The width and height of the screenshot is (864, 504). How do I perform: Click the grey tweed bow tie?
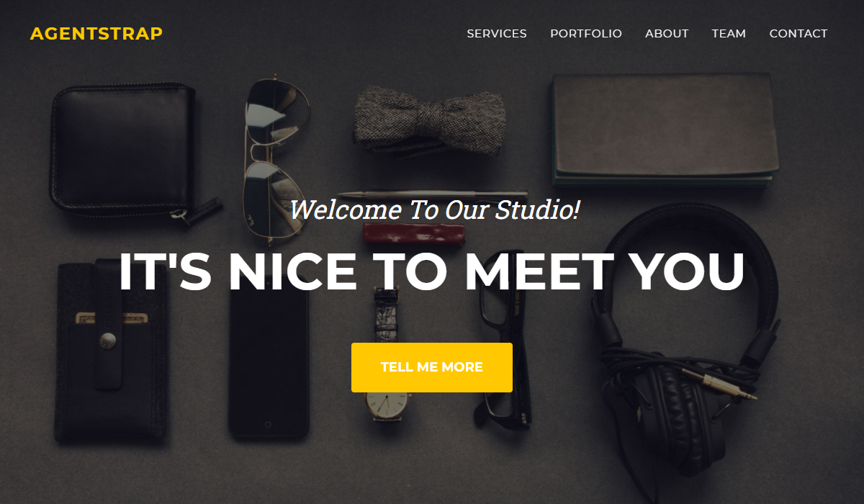click(x=430, y=120)
